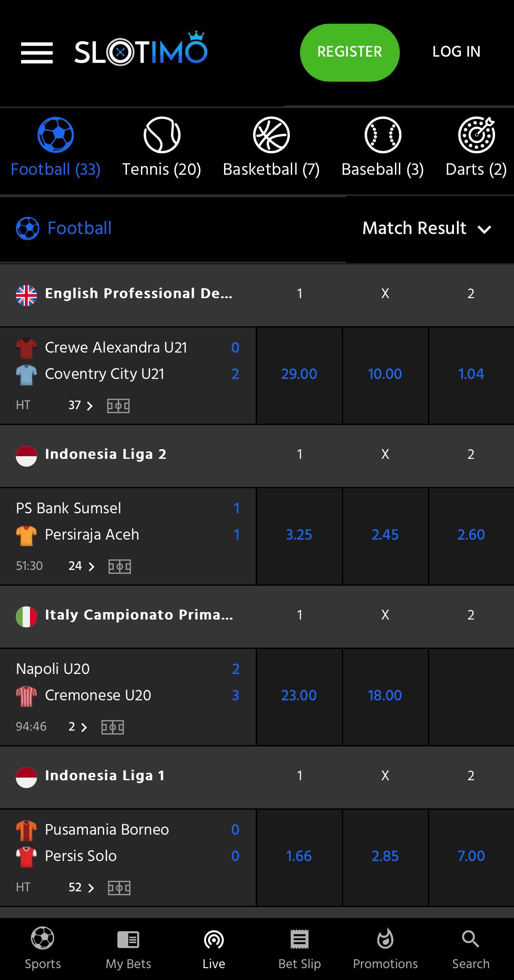This screenshot has width=514, height=980.
Task: Expand the Match Result dropdown
Action: point(427,228)
